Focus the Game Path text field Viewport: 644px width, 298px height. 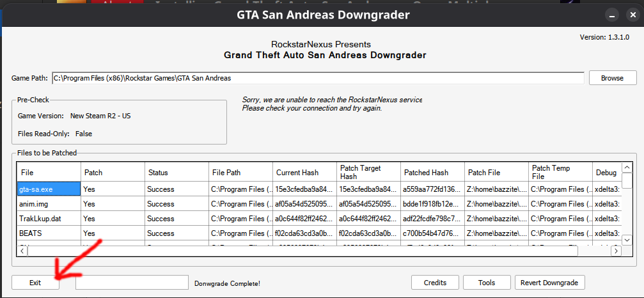tap(318, 78)
